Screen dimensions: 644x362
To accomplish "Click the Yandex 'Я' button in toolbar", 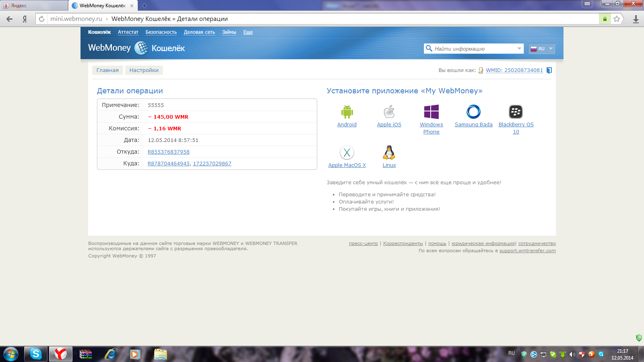I will (25, 19).
